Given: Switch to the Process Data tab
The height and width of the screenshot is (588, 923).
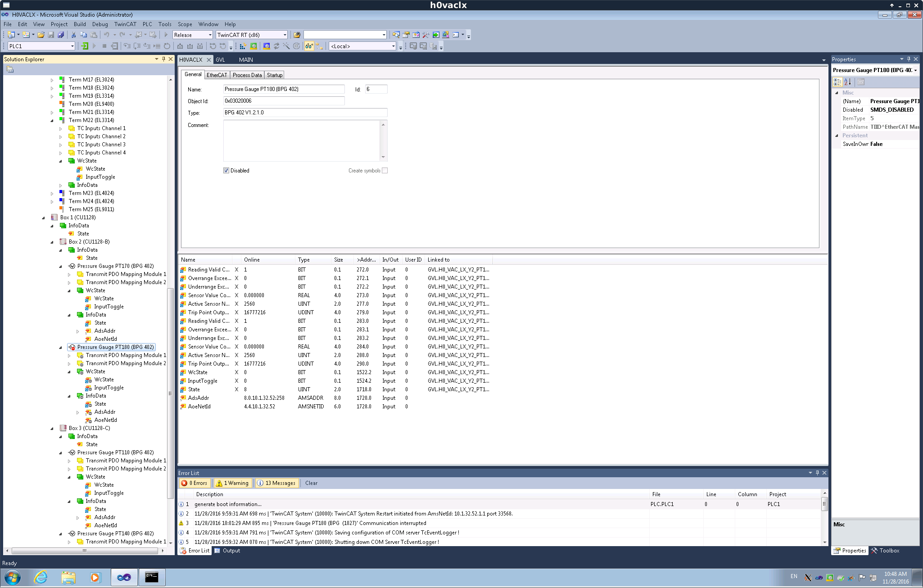Looking at the screenshot, I should pos(247,75).
